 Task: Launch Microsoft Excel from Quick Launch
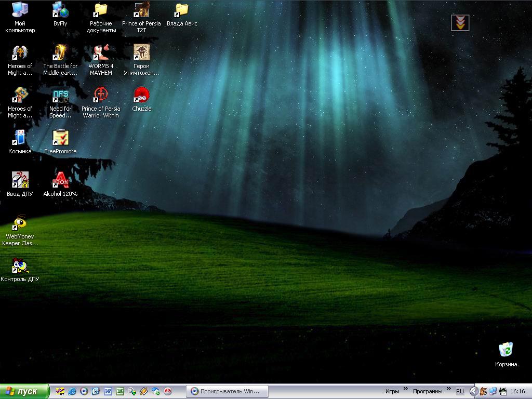point(120,391)
